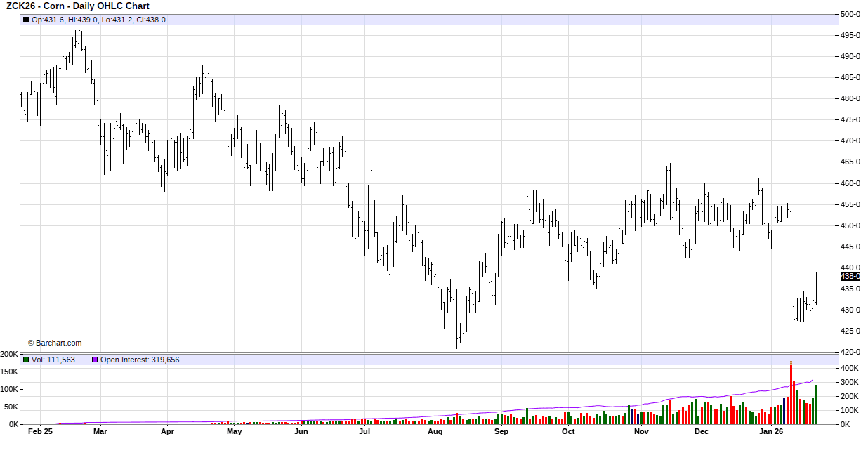This screenshot has height=453, width=868.
Task: Click the Barchart.com copyright text
Action: [55, 343]
